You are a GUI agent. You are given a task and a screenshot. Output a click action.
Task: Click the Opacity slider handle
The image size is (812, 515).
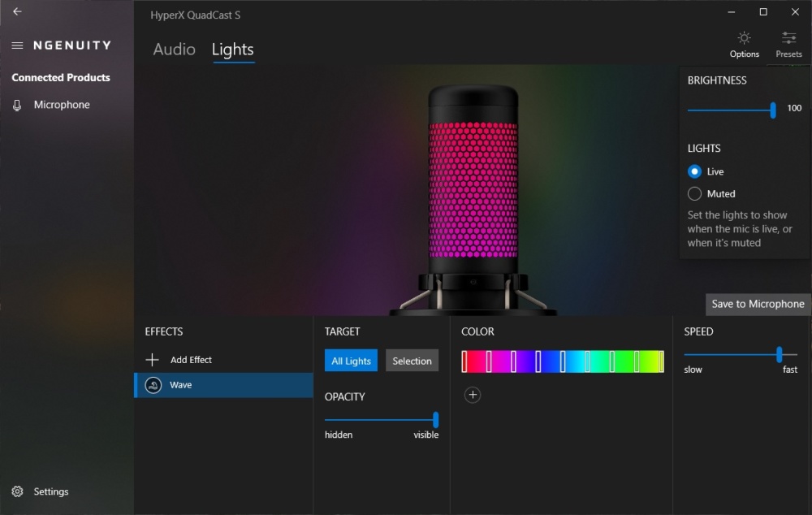(435, 420)
